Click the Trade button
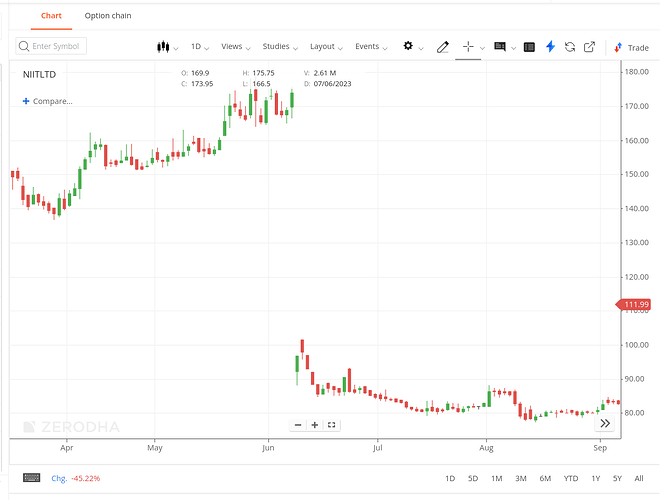 click(631, 47)
